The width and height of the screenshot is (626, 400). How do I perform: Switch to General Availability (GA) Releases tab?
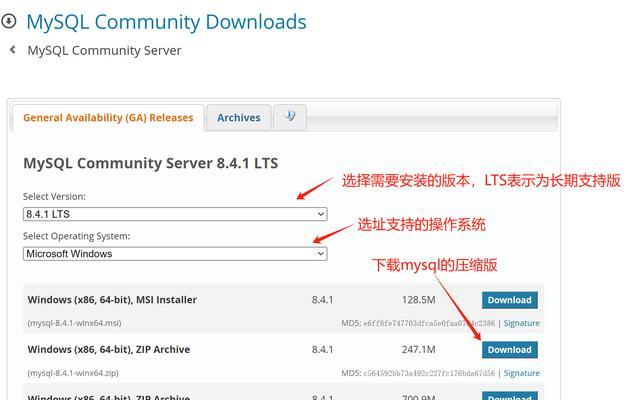108,118
